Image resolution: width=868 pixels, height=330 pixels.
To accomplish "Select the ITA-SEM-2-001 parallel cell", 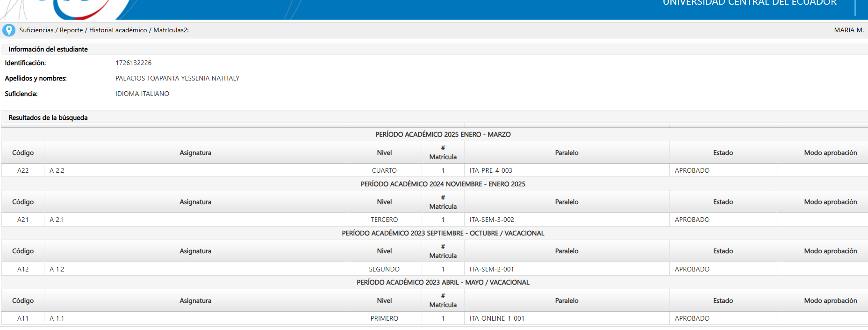I will pyautogui.click(x=567, y=269).
